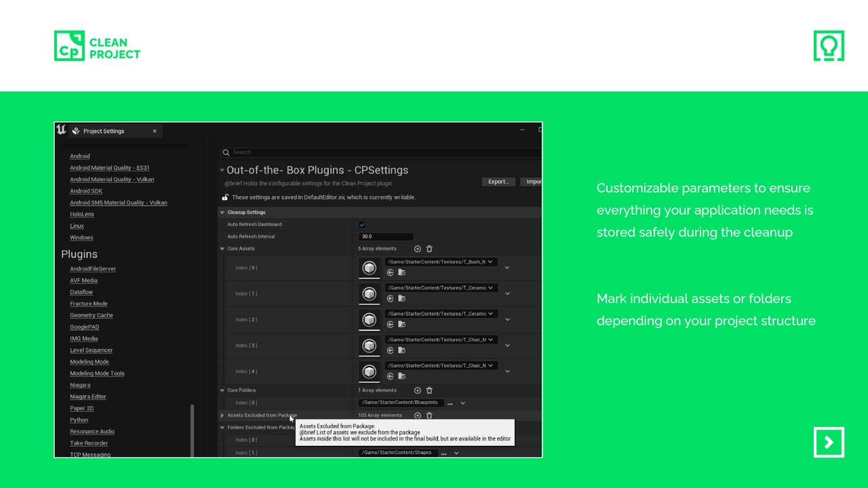868x488 pixels.
Task: Add element to Core Folders array
Action: [417, 390]
